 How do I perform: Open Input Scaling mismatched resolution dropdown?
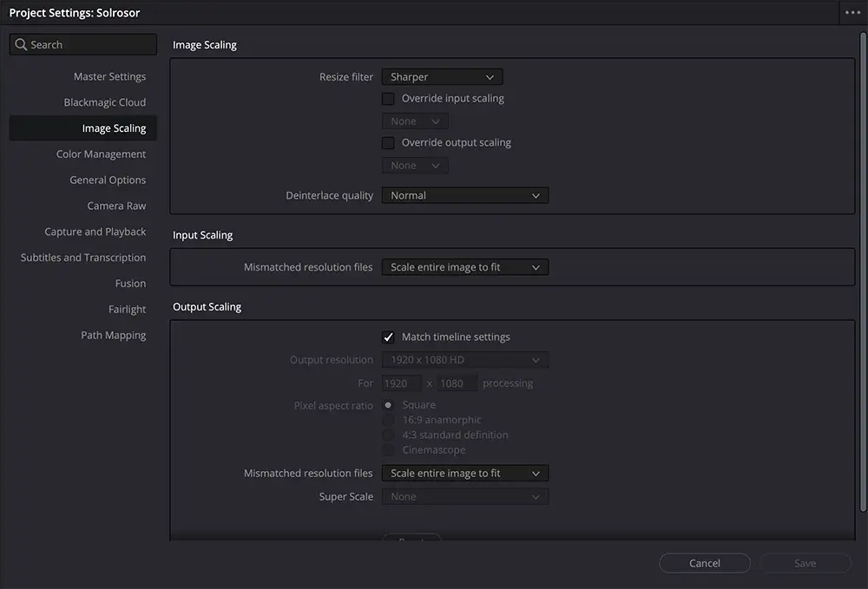[465, 267]
